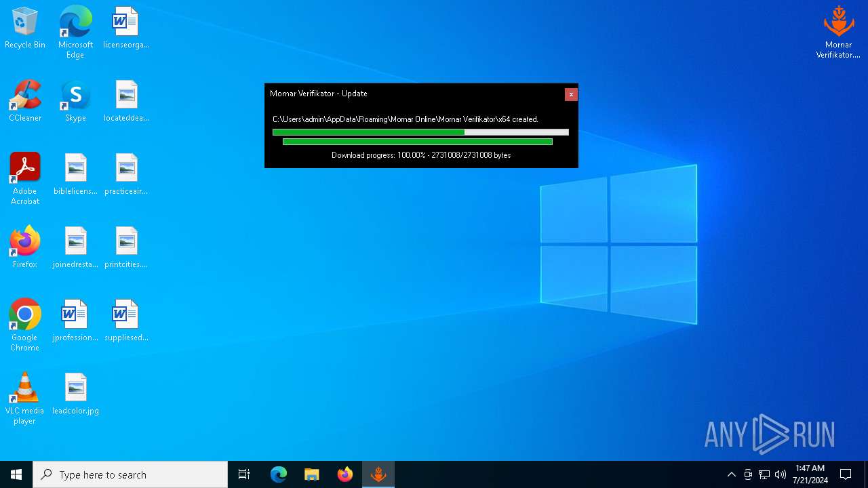The width and height of the screenshot is (868, 488).
Task: Open the CCleaner desktop shortcut
Action: (25, 102)
